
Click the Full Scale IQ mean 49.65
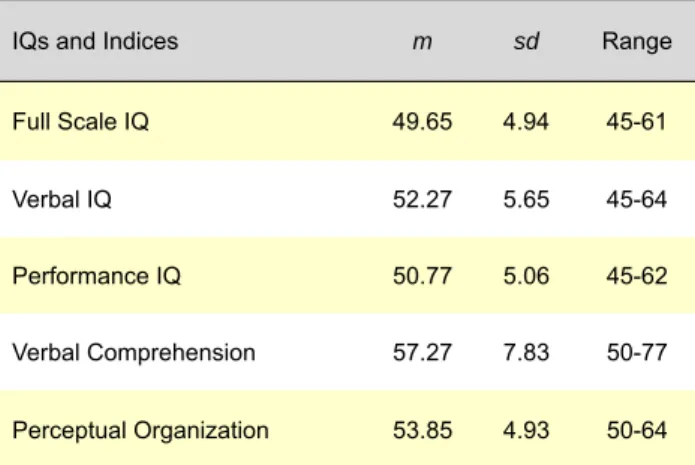(x=422, y=122)
